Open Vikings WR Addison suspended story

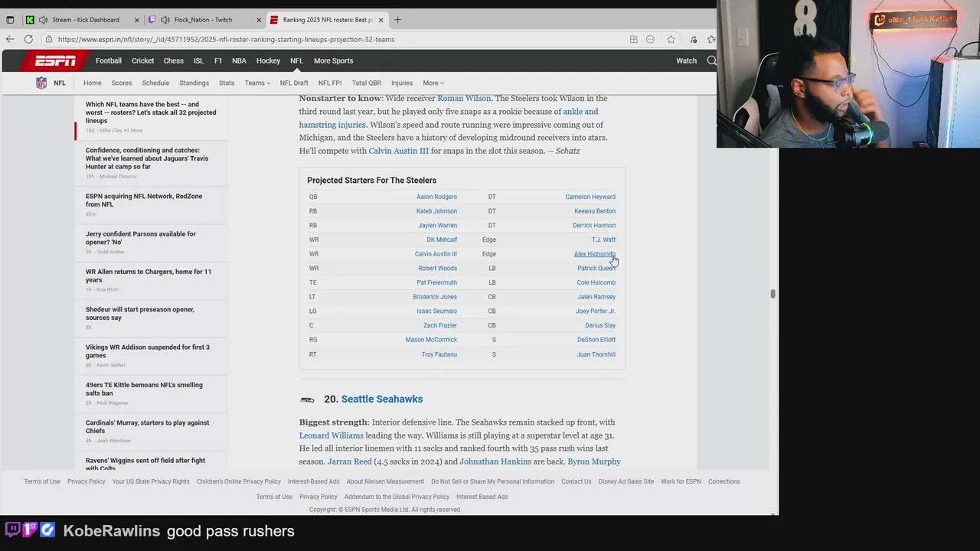(x=148, y=351)
